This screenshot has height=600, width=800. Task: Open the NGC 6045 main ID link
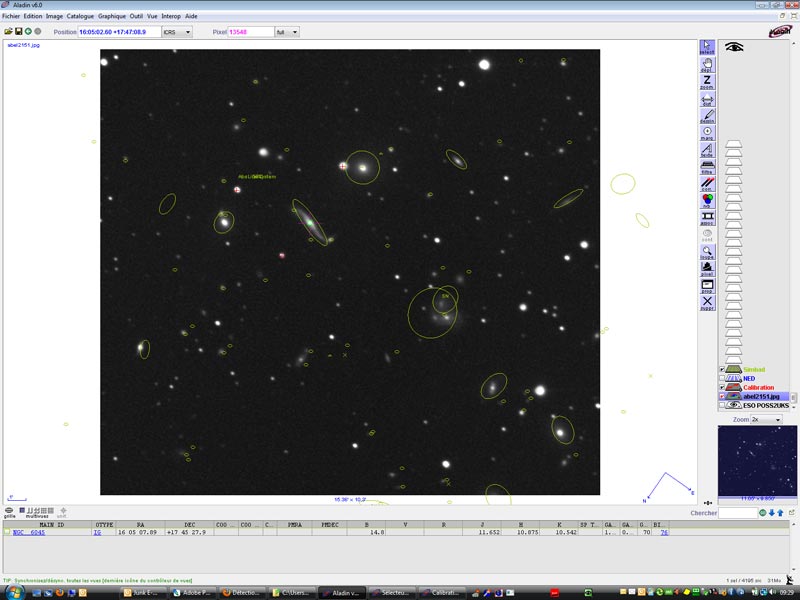29,532
